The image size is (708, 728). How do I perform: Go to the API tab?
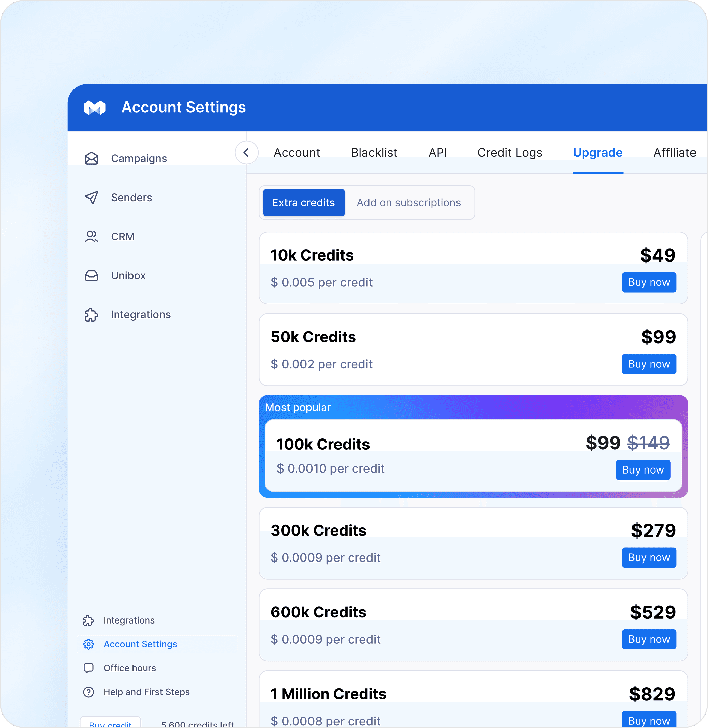[x=437, y=153]
